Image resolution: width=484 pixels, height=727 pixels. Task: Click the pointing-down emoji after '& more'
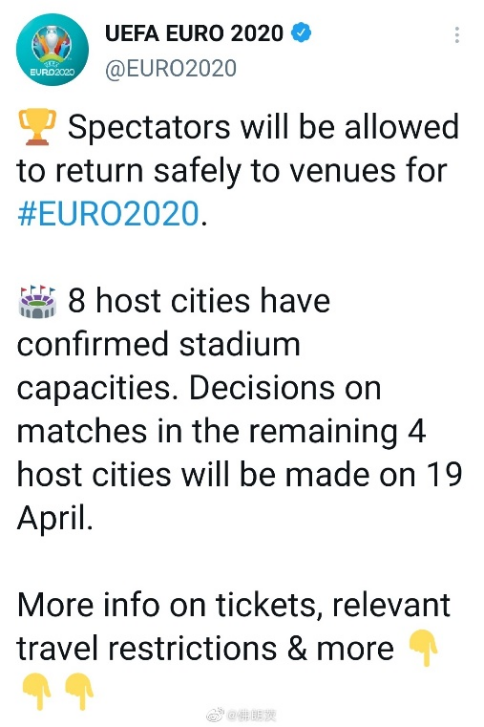[422, 648]
